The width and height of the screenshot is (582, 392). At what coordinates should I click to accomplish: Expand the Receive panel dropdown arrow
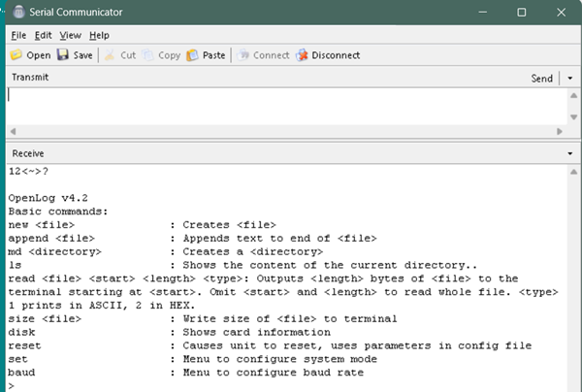point(570,153)
